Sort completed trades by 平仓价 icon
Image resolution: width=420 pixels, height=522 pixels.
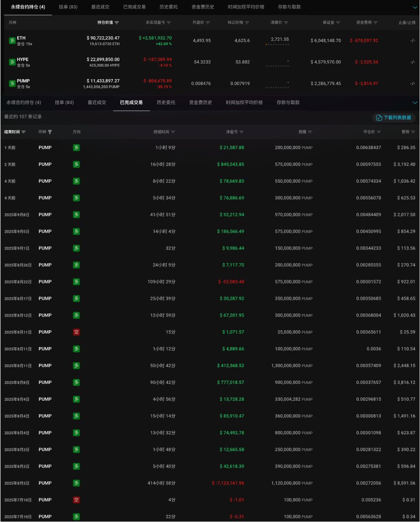379,132
